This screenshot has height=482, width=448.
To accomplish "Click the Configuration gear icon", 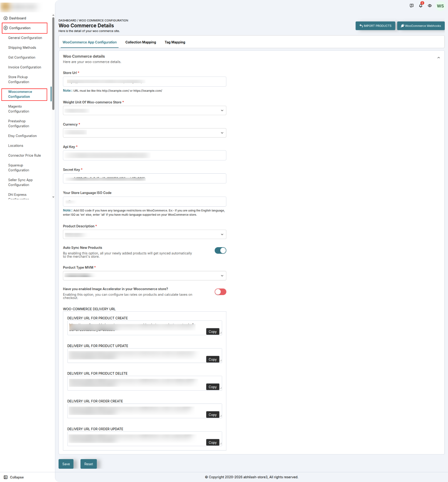I will pos(6,28).
